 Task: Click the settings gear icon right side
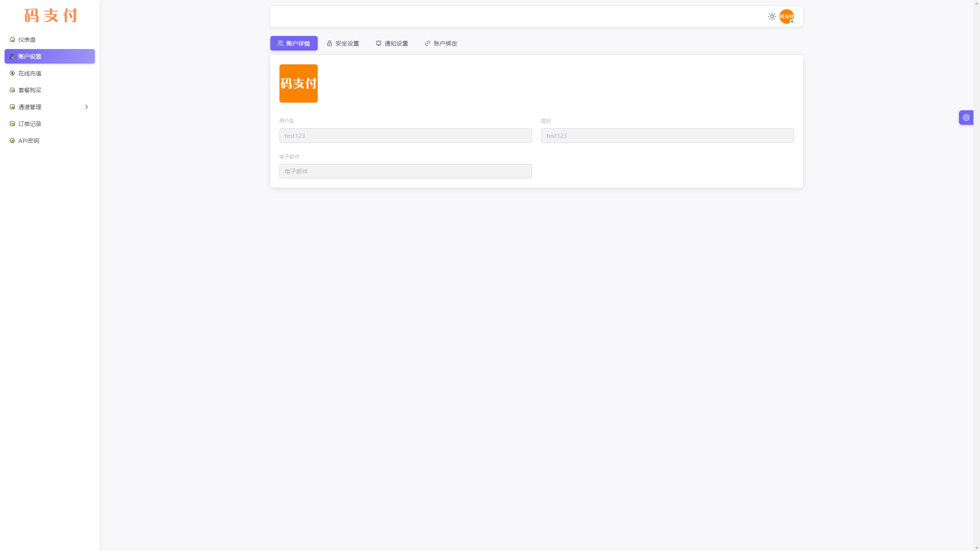966,117
